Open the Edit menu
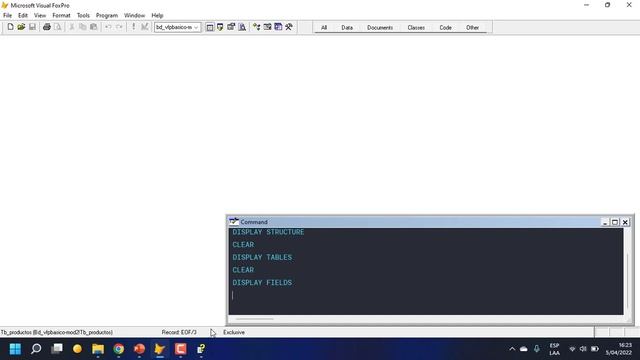Viewport: 640px width, 360px height. pyautogui.click(x=23, y=16)
